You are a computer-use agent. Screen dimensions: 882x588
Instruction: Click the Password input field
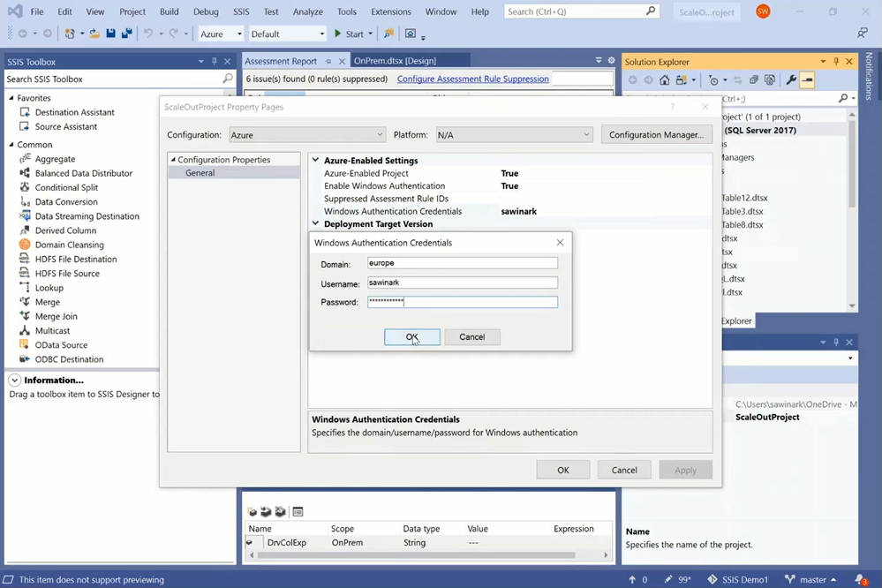click(x=463, y=302)
